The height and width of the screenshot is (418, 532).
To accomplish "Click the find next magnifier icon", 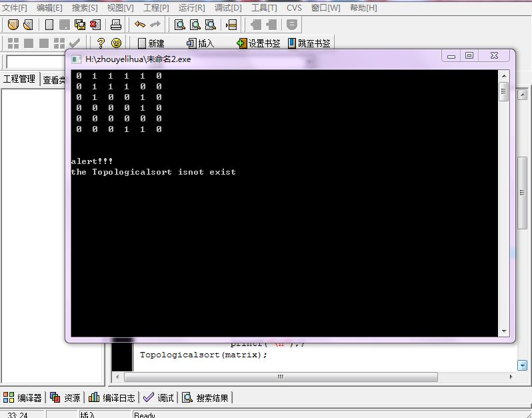I will [x=211, y=25].
